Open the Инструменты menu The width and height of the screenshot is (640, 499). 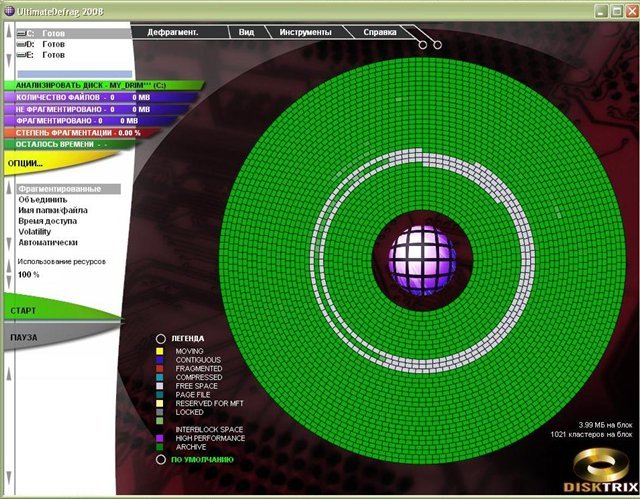[305, 32]
